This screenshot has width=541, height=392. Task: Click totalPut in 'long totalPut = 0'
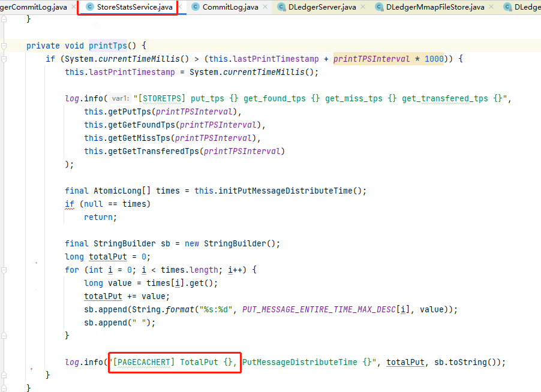[x=108, y=257]
